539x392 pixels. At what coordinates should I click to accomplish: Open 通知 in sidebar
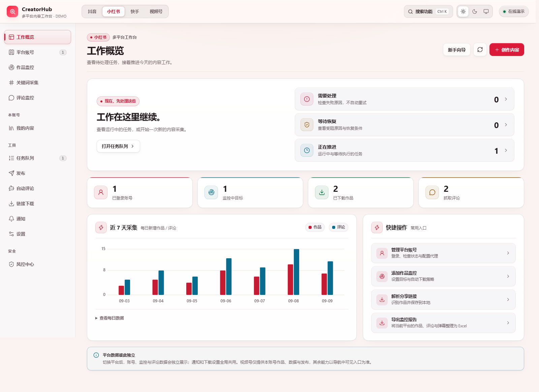pyautogui.click(x=37, y=219)
